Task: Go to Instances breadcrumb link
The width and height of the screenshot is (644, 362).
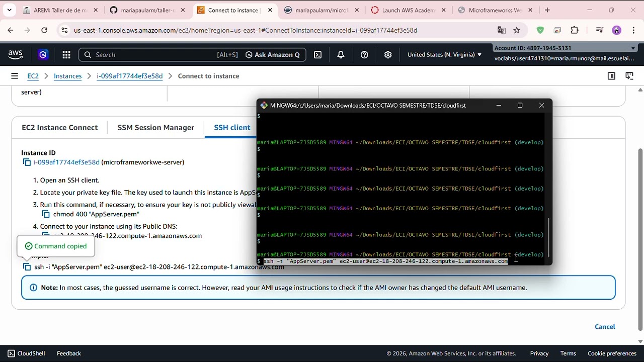Action: coord(67,76)
